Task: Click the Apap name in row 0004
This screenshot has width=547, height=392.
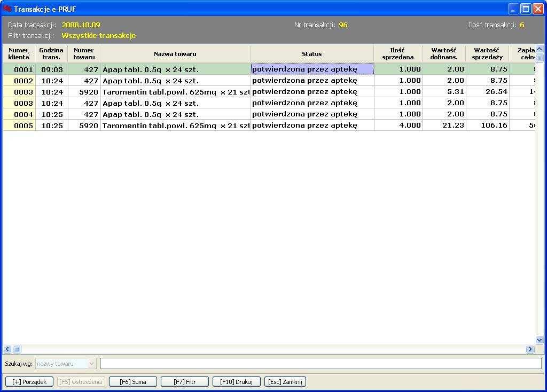Action: click(175, 114)
